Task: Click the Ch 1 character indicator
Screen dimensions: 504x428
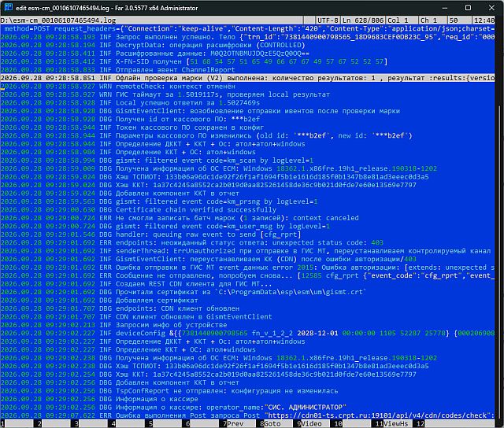Action: point(428,20)
